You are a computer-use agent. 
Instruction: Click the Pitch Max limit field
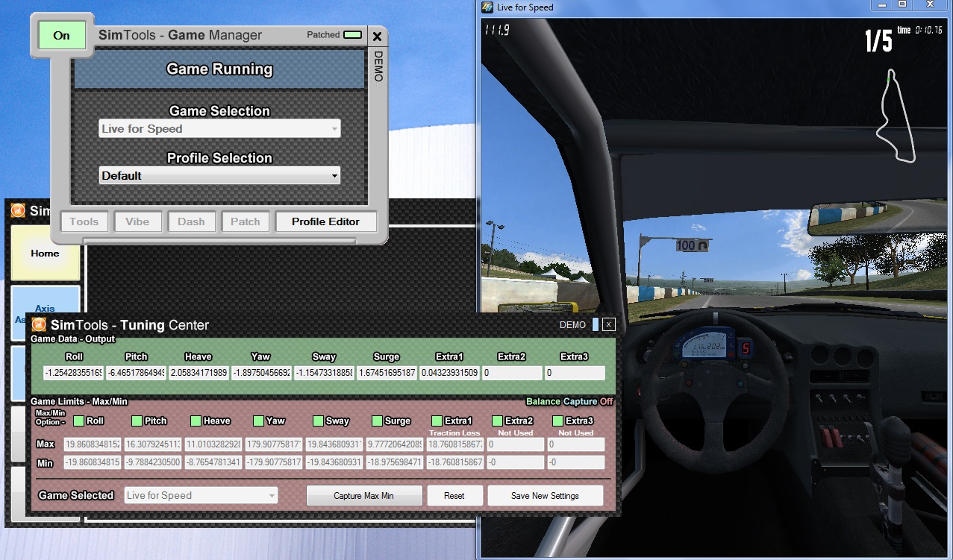tap(154, 444)
